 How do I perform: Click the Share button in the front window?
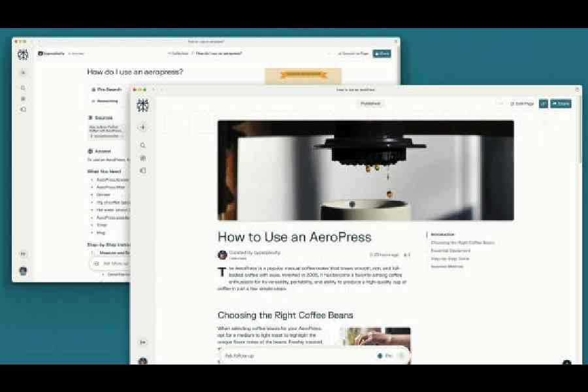click(561, 103)
